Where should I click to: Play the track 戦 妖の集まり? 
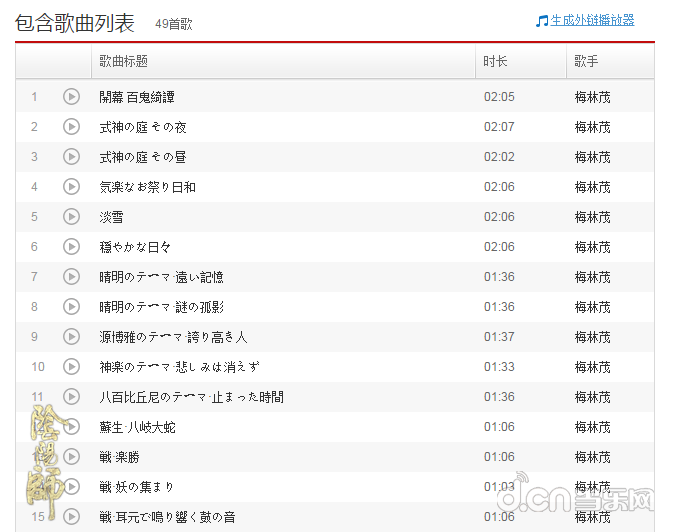click(71, 487)
